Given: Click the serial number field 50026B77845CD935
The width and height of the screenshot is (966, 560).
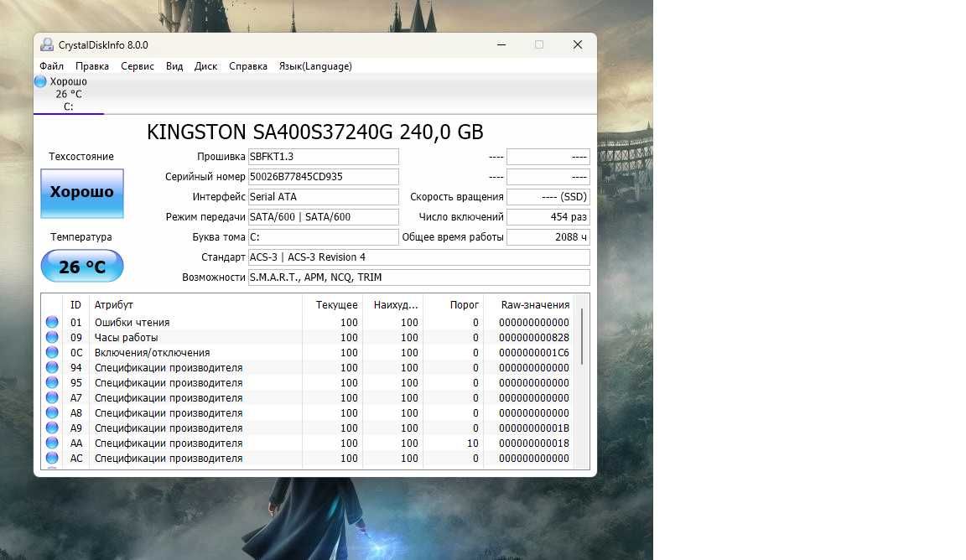Looking at the screenshot, I should [324, 177].
